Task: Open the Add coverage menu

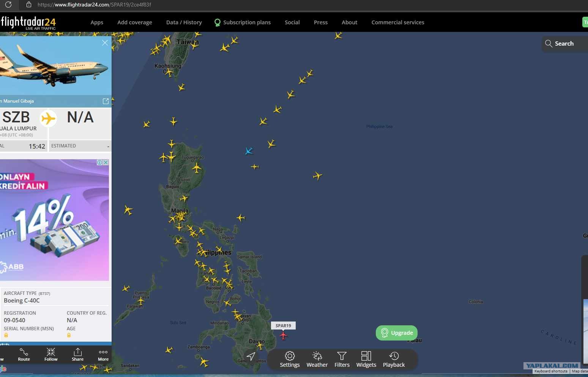Action: 135,22
